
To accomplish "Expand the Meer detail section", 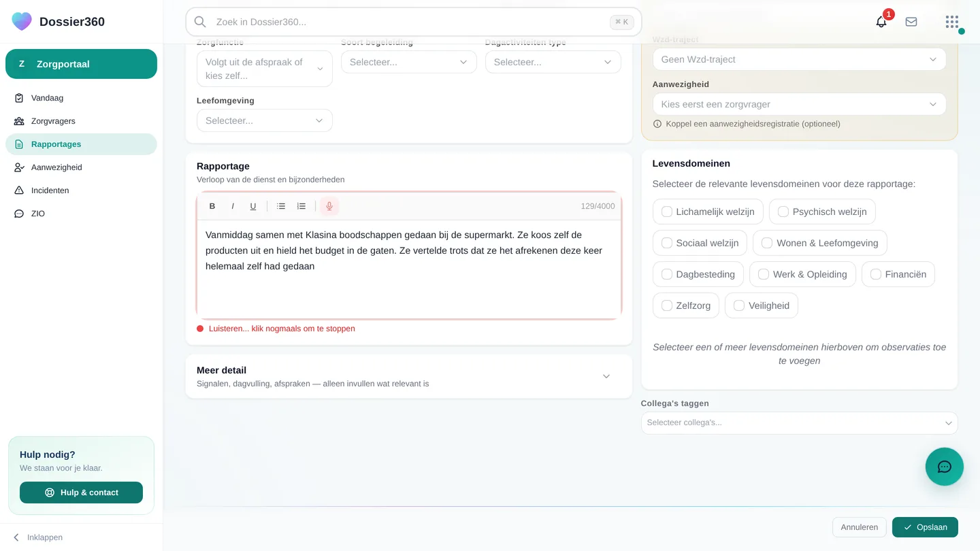I will (x=409, y=377).
